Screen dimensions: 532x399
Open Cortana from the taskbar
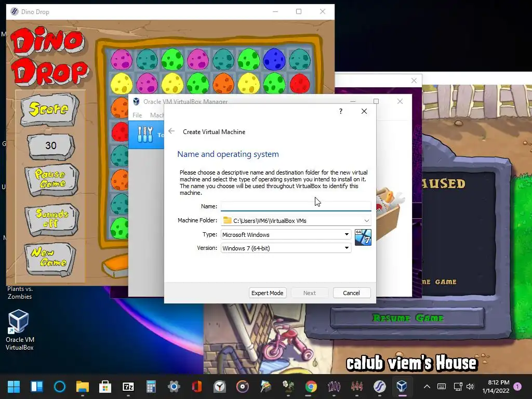[60, 387]
